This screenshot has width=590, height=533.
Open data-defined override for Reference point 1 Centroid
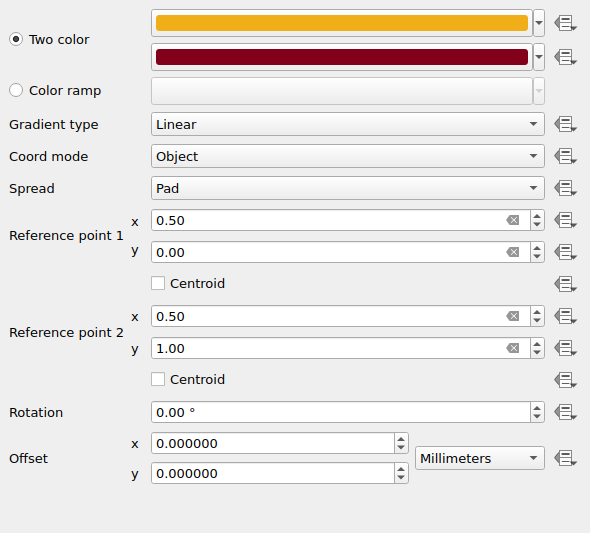coord(565,284)
